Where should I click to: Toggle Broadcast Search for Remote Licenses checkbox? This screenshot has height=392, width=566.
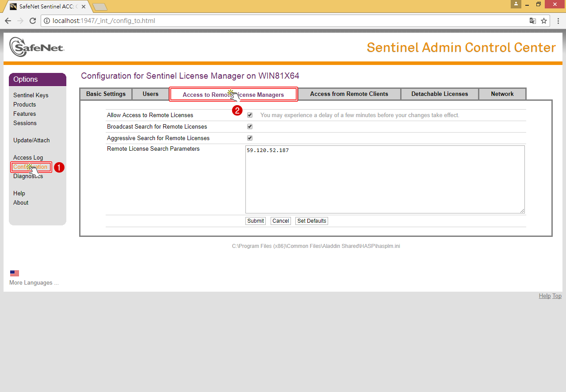(250, 126)
